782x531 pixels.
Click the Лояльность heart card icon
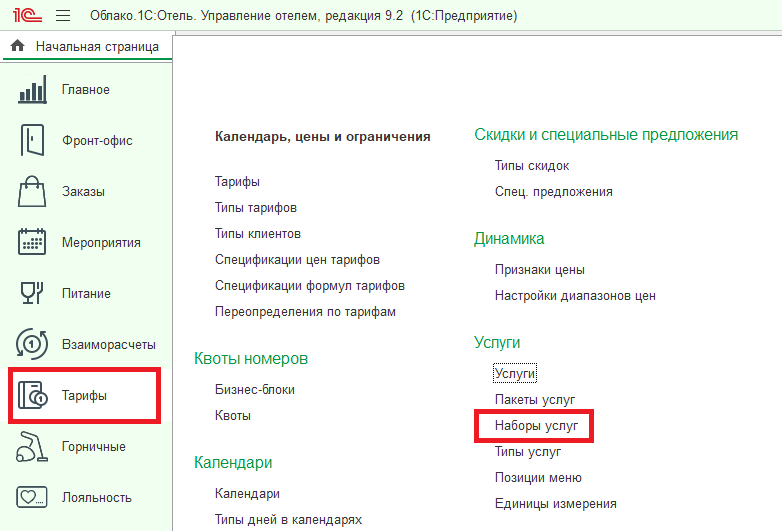pos(32,497)
